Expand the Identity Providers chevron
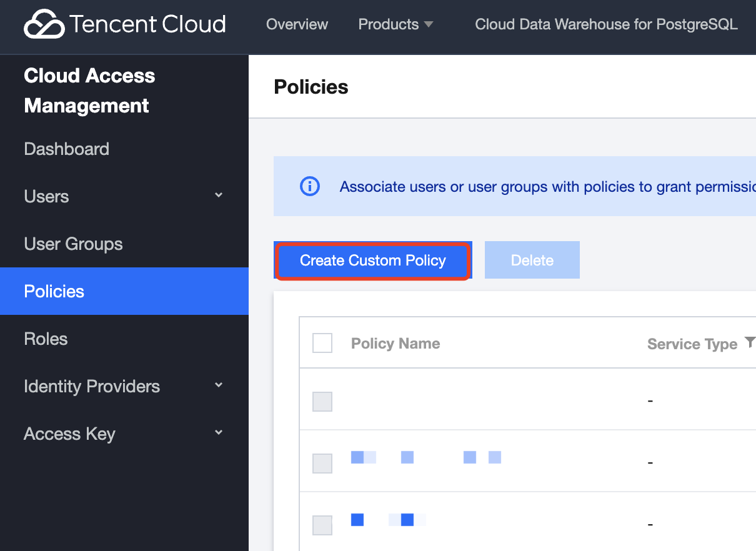756x551 pixels. [x=219, y=385]
